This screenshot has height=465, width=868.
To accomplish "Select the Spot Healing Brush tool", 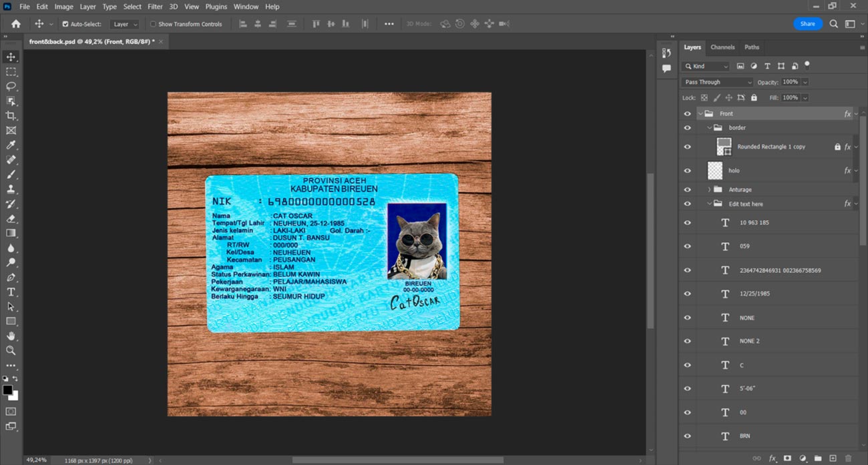I will pos(11,159).
